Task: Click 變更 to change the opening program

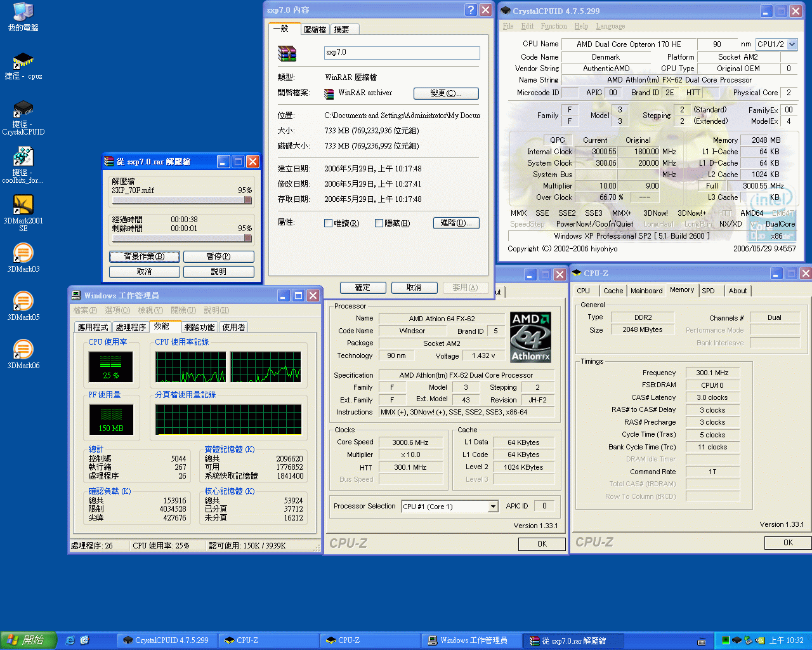Action: point(446,93)
